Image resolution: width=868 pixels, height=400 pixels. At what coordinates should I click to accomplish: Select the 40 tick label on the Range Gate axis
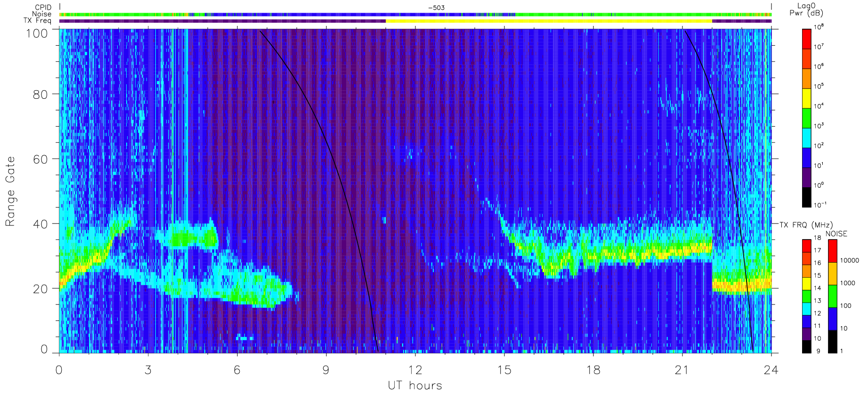(x=41, y=224)
